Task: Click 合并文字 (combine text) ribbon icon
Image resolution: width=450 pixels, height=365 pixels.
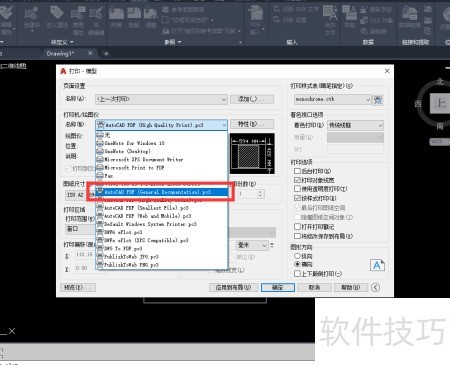Action: click(330, 20)
